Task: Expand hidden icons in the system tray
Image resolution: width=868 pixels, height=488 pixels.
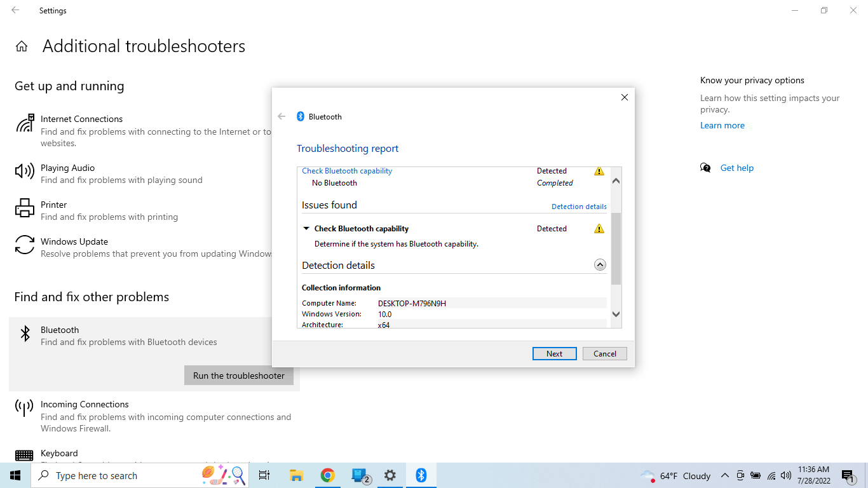Action: pyautogui.click(x=724, y=475)
